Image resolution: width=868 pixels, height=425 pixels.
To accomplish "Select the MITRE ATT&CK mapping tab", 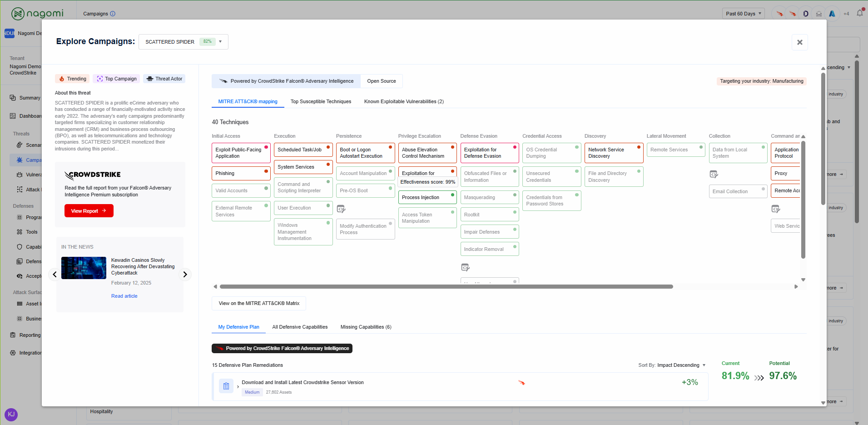I will click(248, 101).
